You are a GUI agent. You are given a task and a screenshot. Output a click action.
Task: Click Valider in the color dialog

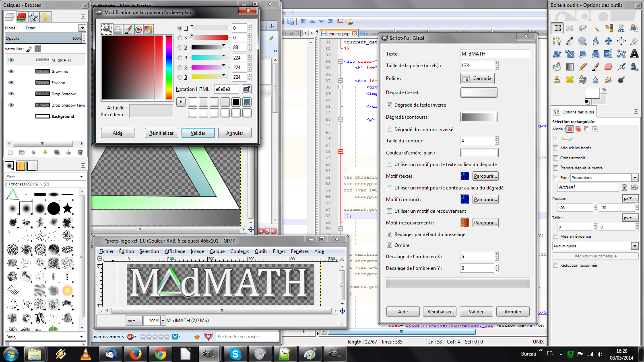tap(198, 133)
